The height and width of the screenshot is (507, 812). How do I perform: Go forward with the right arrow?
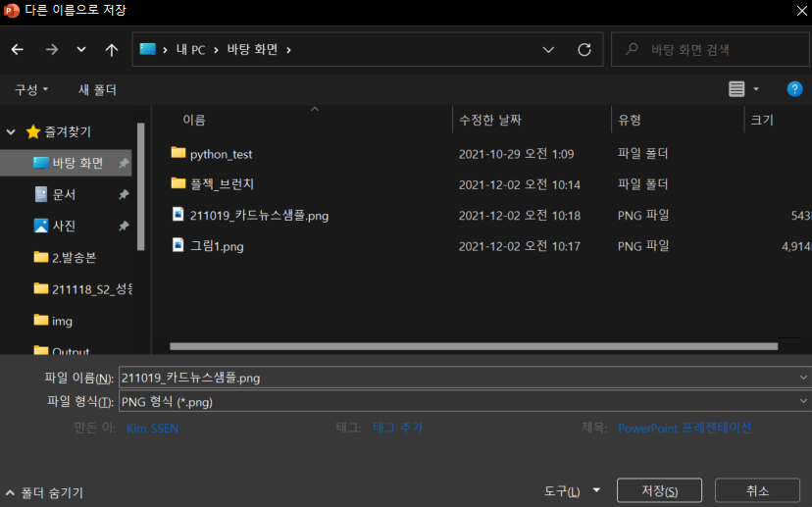[52, 49]
